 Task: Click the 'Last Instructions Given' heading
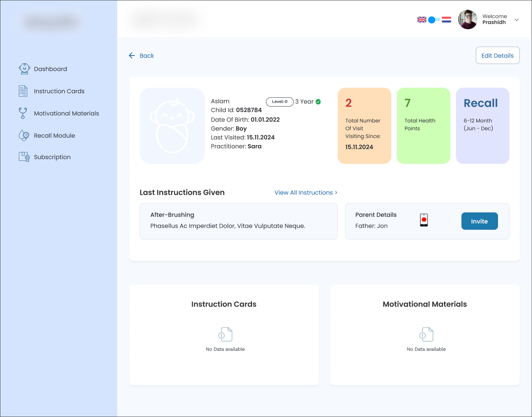tap(182, 193)
